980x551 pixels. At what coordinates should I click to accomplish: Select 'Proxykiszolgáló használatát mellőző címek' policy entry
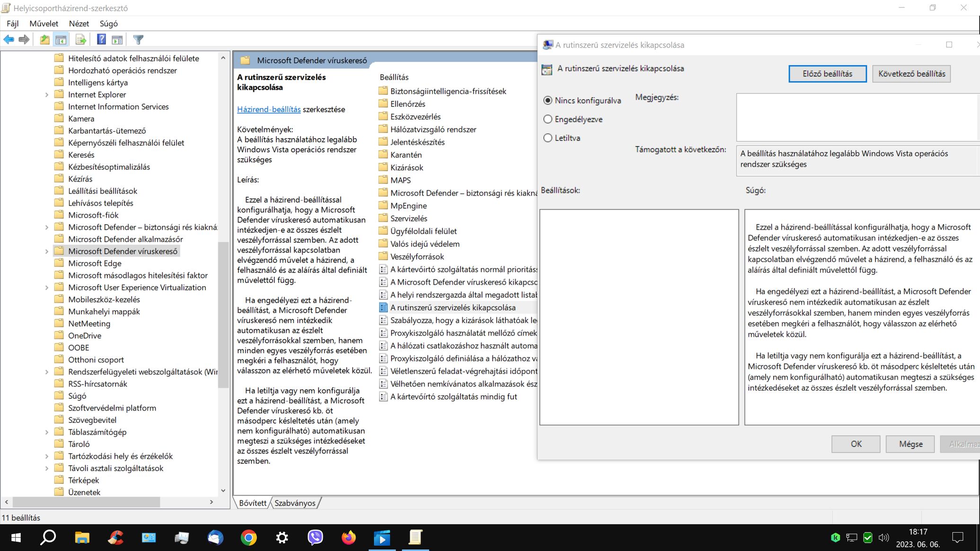coord(458,333)
